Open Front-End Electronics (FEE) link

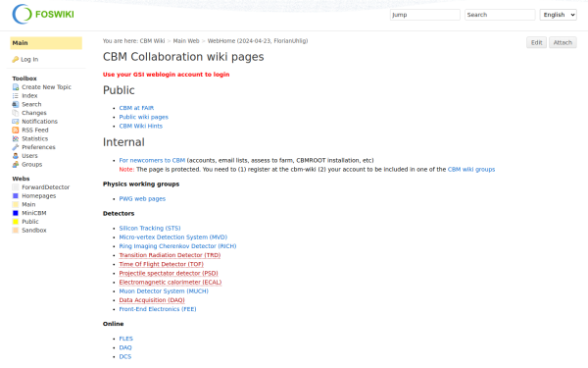[x=158, y=309]
